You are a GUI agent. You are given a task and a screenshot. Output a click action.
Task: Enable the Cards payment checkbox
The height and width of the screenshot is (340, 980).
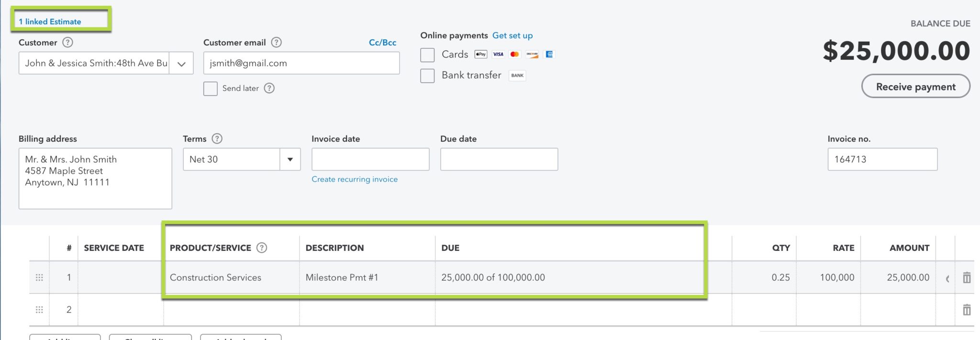(x=427, y=55)
